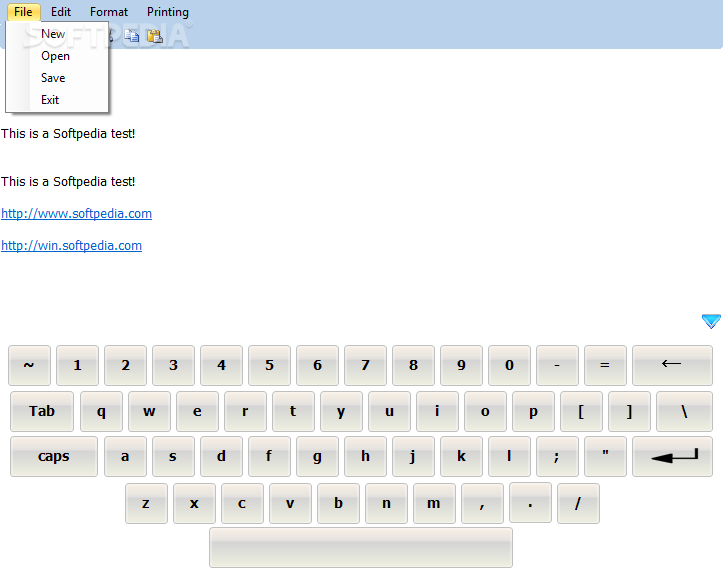
Task: Click the Paste clipboard icon
Action: coord(155,36)
